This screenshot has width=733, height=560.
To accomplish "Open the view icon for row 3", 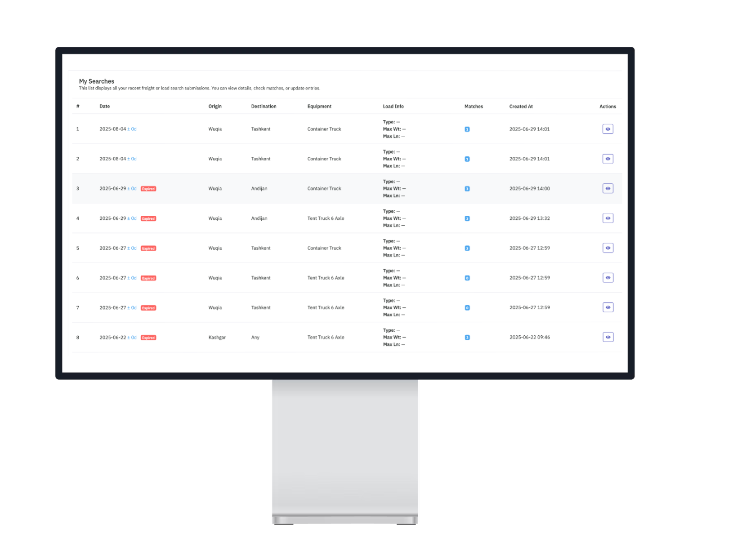I will coord(608,188).
